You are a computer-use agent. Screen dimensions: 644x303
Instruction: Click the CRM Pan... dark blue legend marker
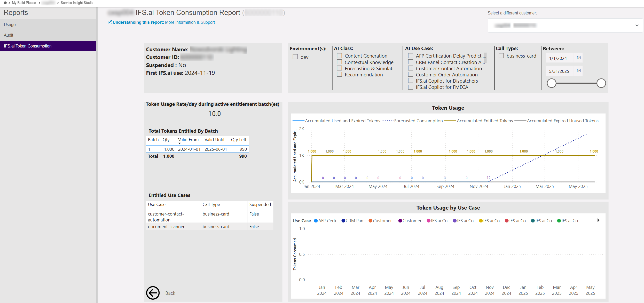coord(343,221)
